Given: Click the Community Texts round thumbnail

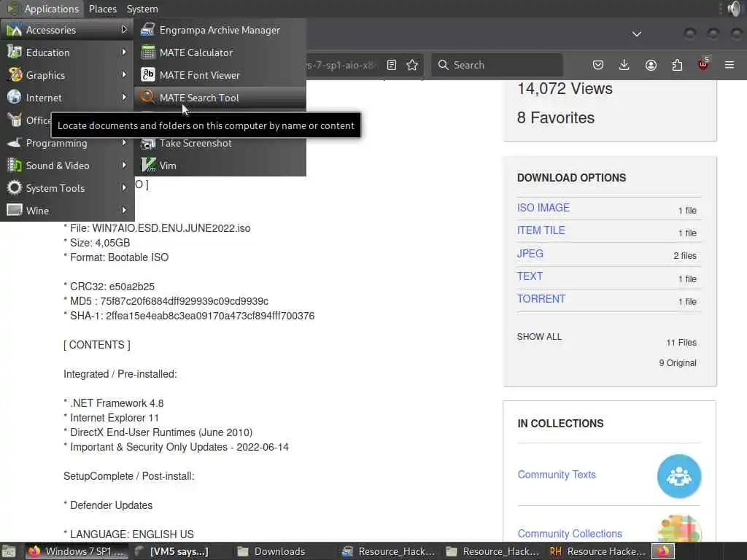Looking at the screenshot, I should coord(679,476).
